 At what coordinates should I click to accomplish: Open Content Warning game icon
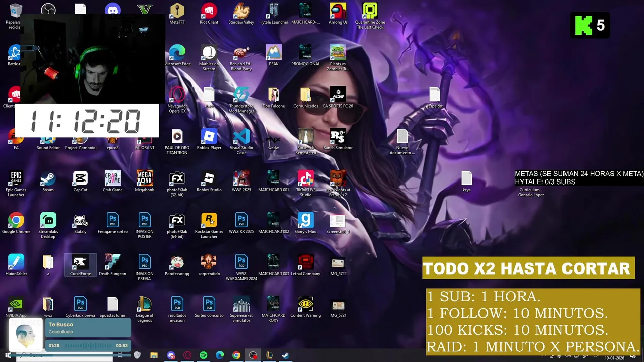coord(305,307)
